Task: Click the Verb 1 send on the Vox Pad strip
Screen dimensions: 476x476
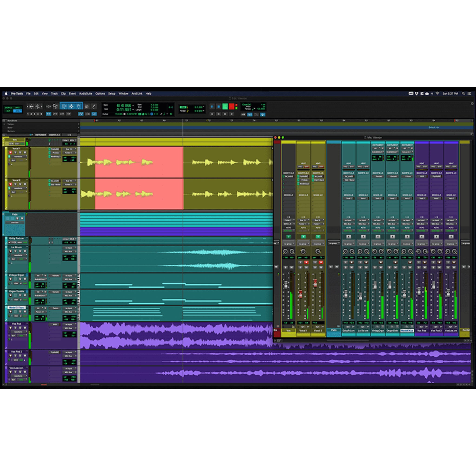Action: tap(422, 198)
